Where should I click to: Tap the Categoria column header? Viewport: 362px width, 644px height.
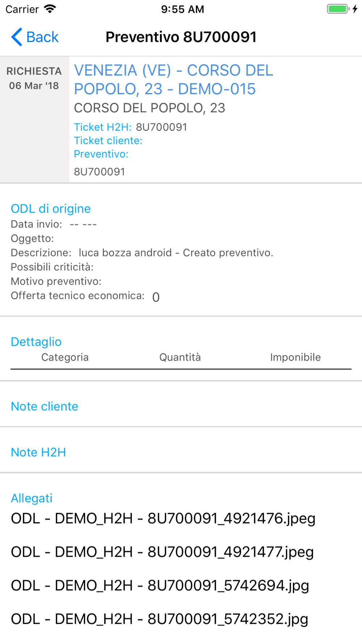coord(65,357)
